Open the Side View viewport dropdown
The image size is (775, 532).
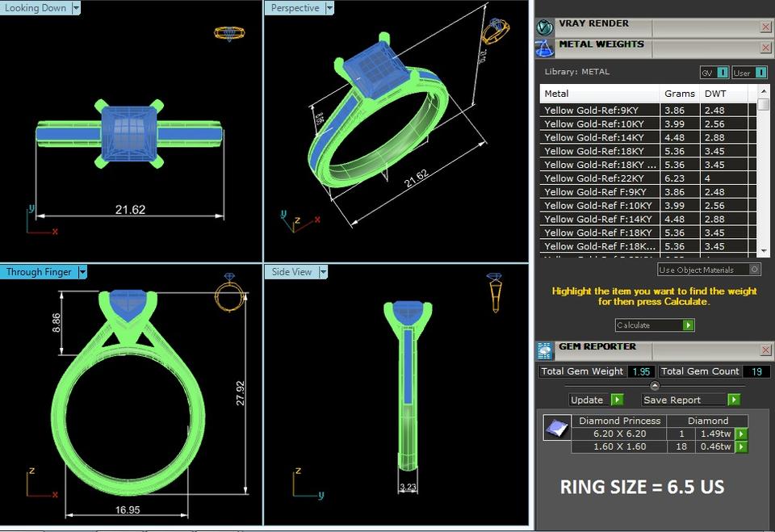323,272
